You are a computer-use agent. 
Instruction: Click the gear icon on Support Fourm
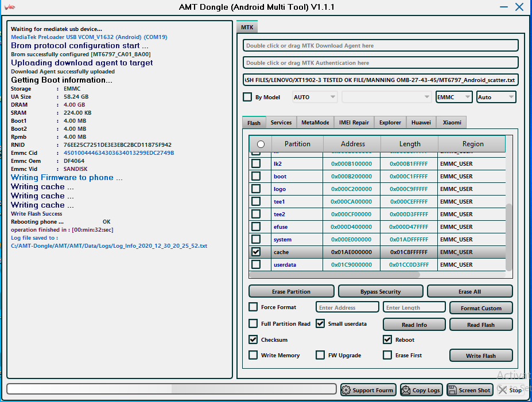346,390
